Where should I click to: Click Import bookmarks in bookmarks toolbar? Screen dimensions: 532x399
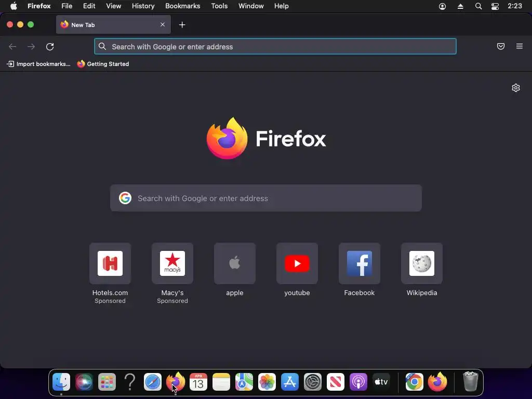click(x=38, y=64)
